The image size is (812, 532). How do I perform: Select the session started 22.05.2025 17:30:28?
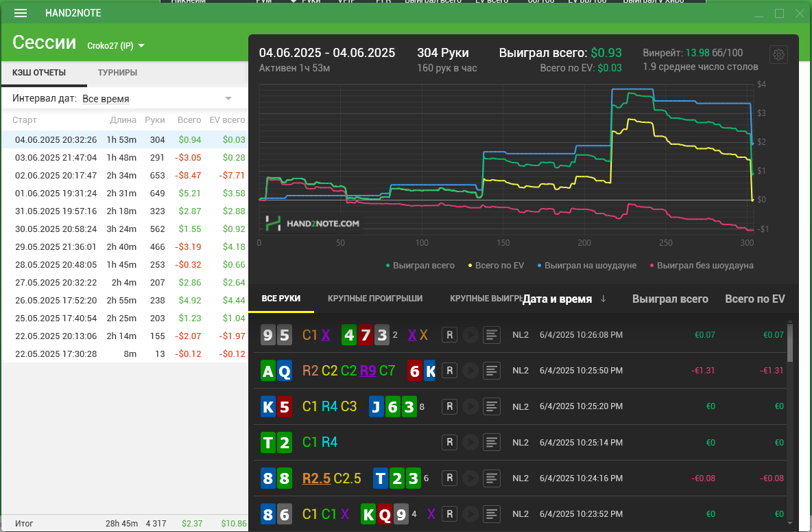(x=124, y=354)
